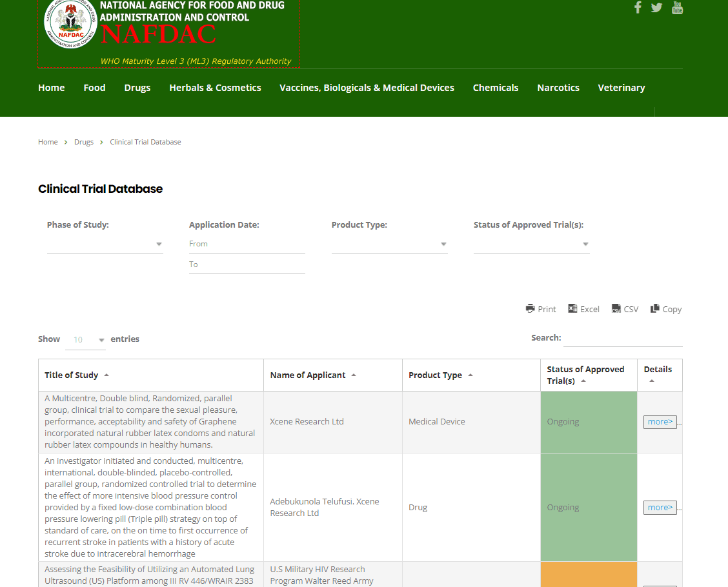
Task: Open the NAFDAC Facebook page icon
Action: pos(638,8)
